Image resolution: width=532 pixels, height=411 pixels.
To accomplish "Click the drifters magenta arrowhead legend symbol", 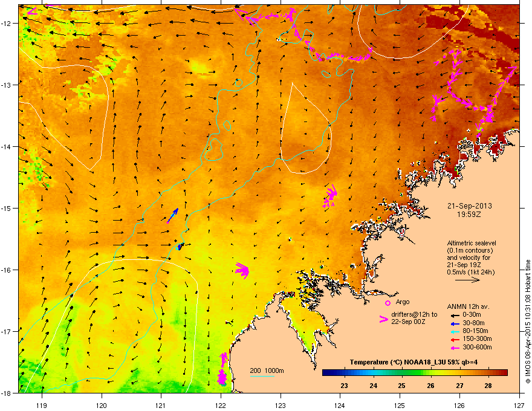I will [384, 319].
